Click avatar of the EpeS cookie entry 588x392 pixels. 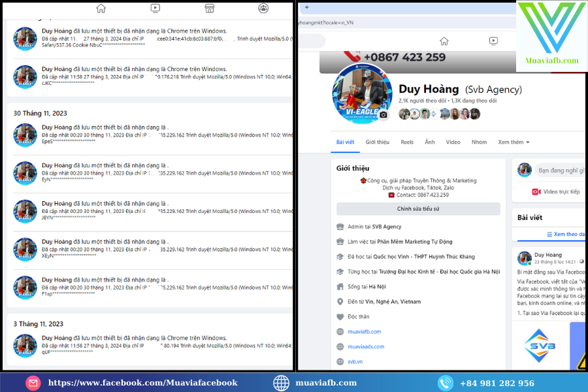point(25,135)
